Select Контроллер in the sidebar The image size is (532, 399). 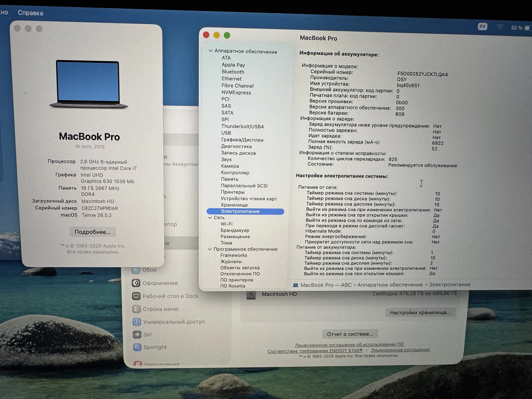235,173
